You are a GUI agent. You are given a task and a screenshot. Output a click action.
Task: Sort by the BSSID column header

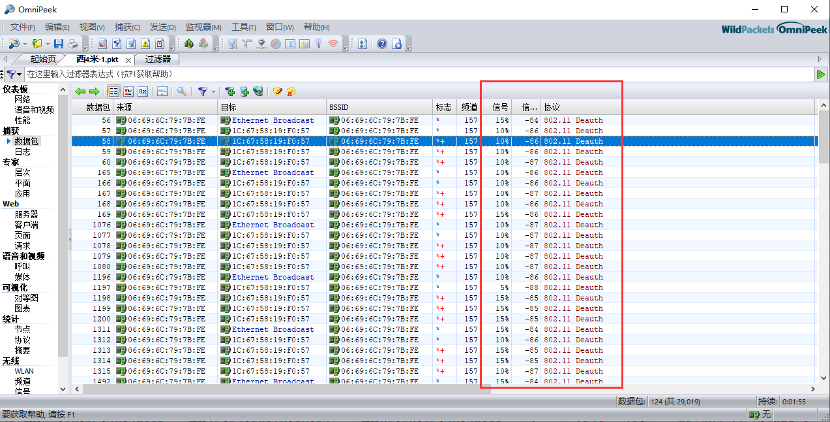tap(379, 107)
